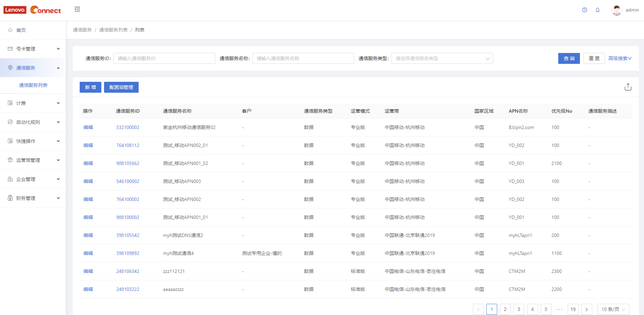Expand 高级搜索 advanced search options
This screenshot has height=315, width=644.
620,58
